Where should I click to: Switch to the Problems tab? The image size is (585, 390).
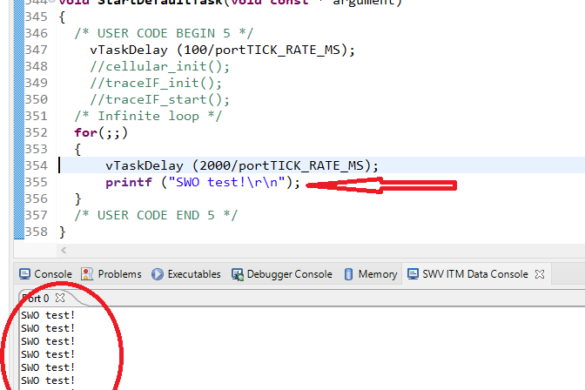point(112,274)
